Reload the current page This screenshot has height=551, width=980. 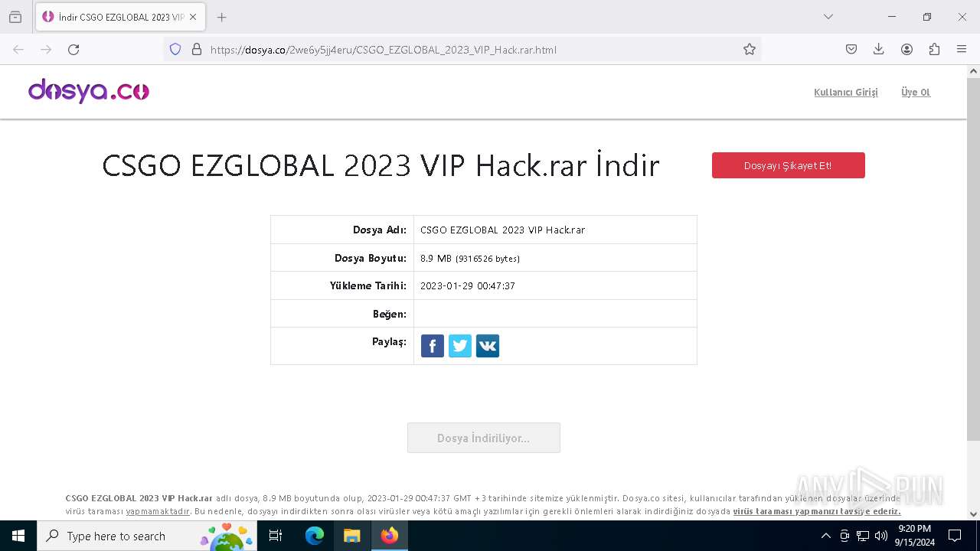pos(73,49)
